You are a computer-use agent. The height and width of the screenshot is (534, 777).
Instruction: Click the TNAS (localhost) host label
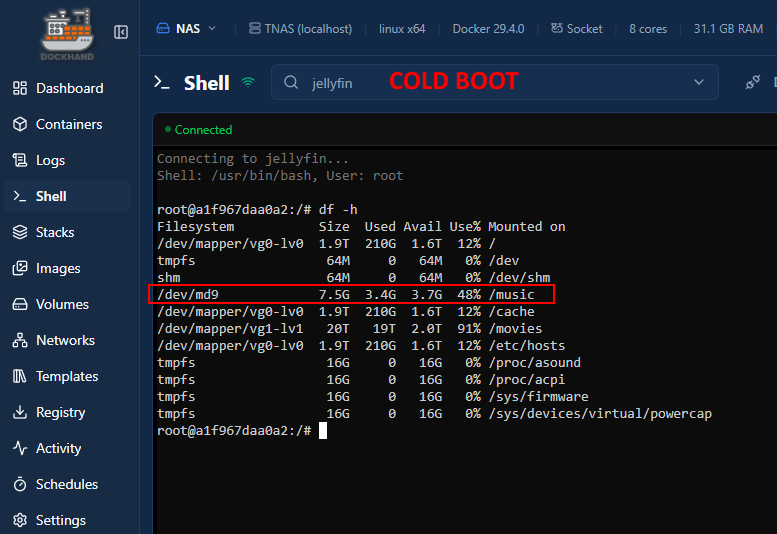(308, 29)
